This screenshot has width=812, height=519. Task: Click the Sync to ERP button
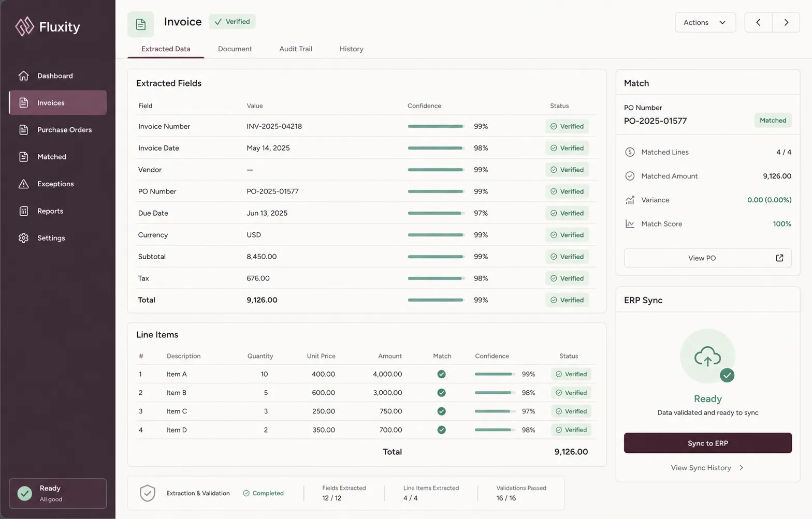[707, 443]
